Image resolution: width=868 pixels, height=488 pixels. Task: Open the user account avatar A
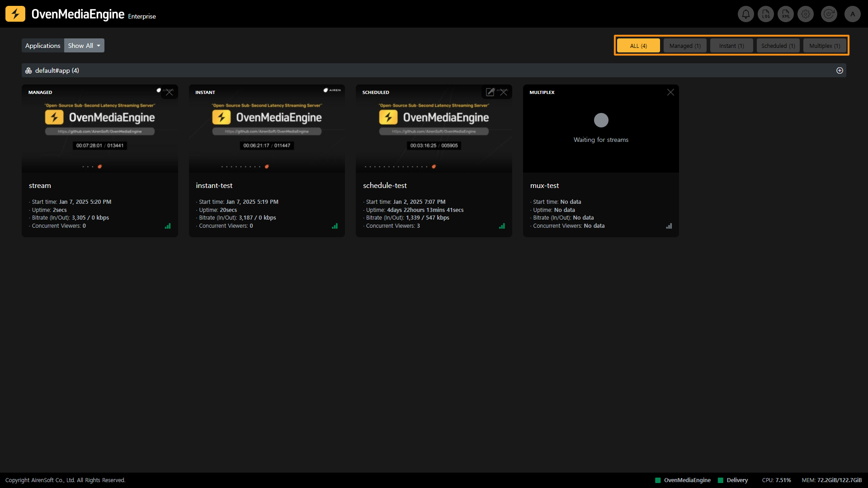(852, 14)
